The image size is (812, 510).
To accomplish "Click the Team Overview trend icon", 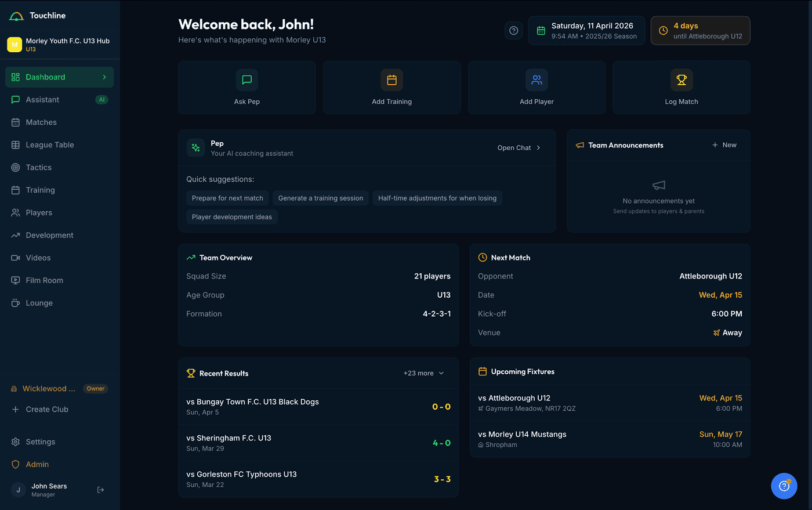I will tap(191, 258).
